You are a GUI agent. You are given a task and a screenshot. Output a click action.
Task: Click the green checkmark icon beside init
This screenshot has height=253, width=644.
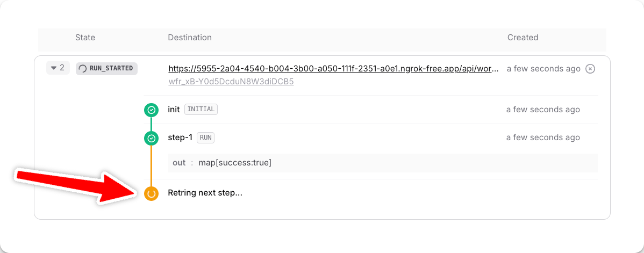[151, 110]
